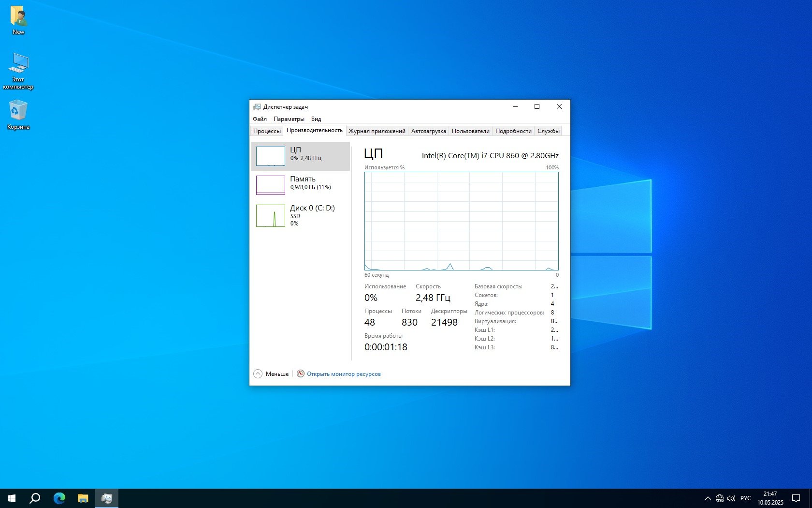812x508 pixels.
Task: Open the Вид menu
Action: (316, 119)
